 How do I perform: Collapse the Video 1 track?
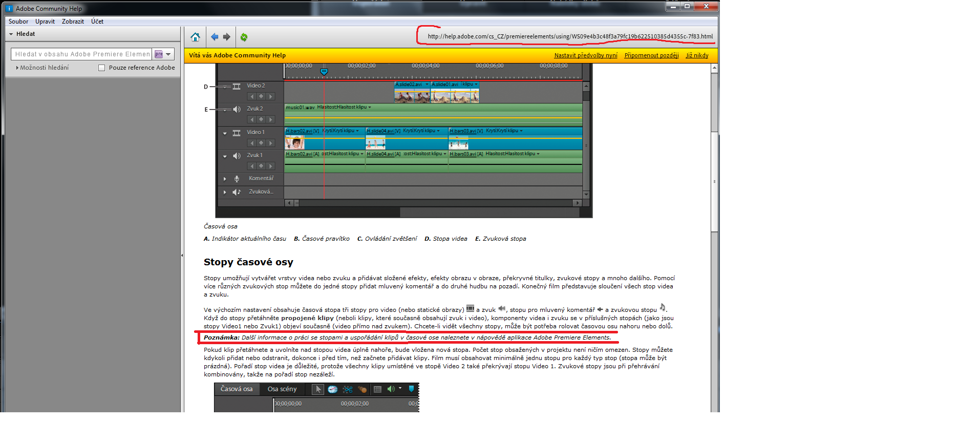(x=225, y=133)
